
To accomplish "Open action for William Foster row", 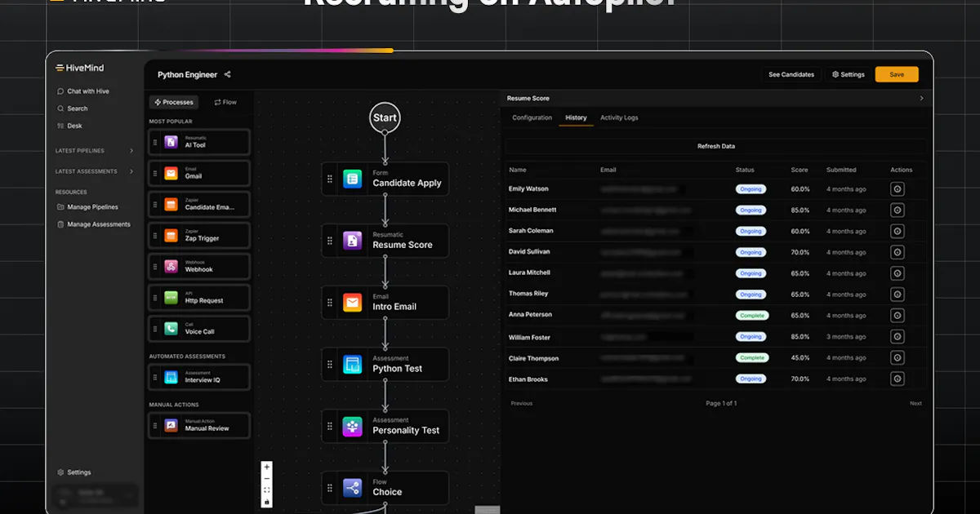I will pos(898,336).
